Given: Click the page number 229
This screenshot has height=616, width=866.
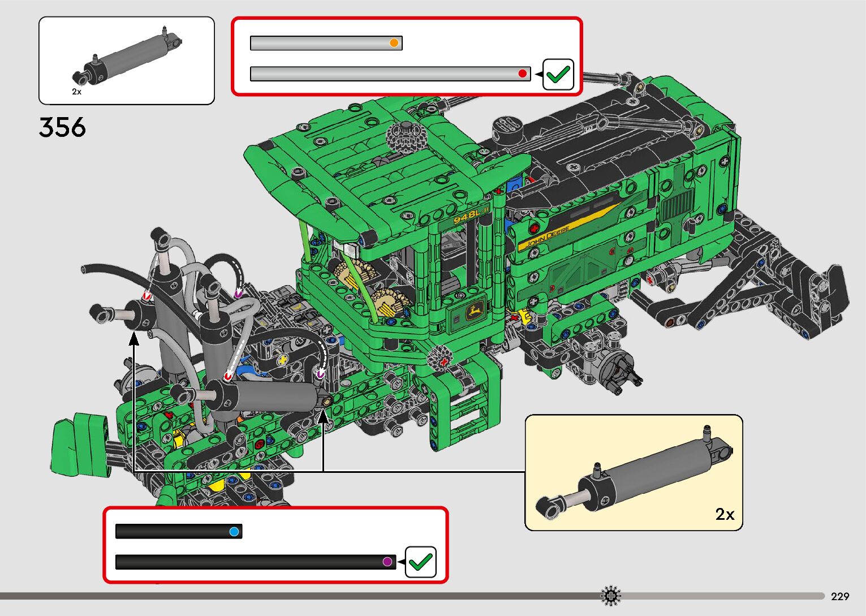Looking at the screenshot, I should click(x=840, y=596).
